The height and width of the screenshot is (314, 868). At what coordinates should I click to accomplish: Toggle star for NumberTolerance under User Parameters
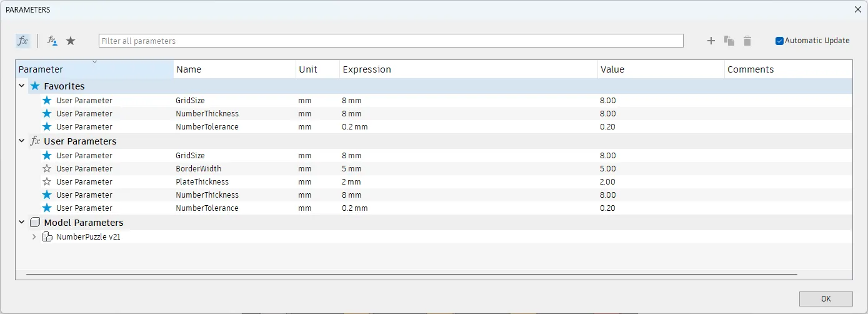(47, 208)
